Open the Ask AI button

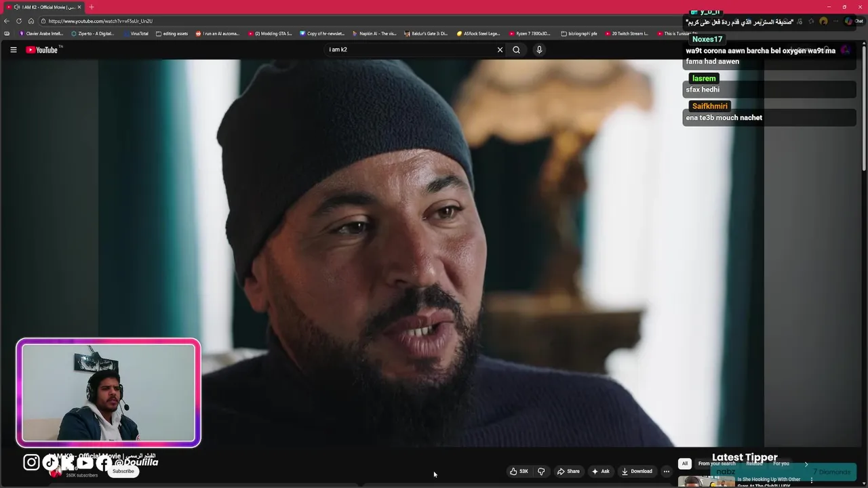tap(601, 471)
